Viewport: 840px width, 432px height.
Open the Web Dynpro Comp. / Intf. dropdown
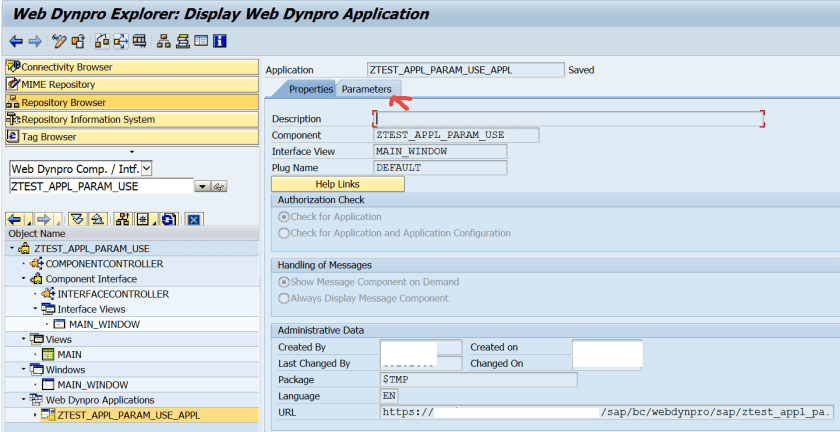147,169
